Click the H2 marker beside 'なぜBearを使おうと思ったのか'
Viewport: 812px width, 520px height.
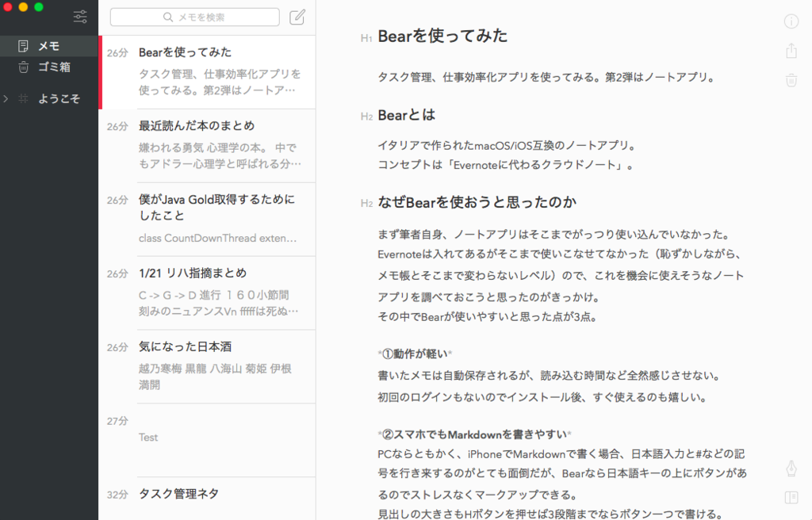point(366,204)
